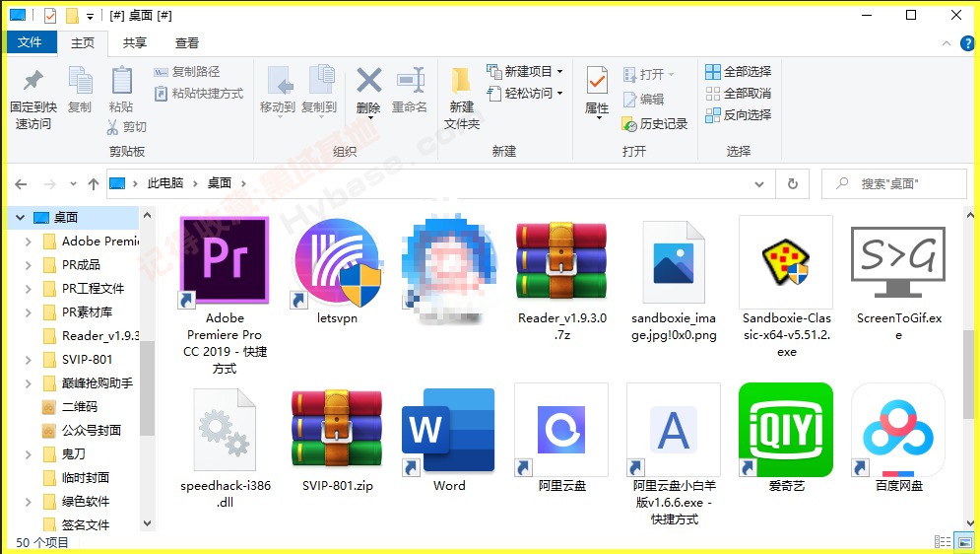Select the letsvpn shortcut icon

pos(337,262)
